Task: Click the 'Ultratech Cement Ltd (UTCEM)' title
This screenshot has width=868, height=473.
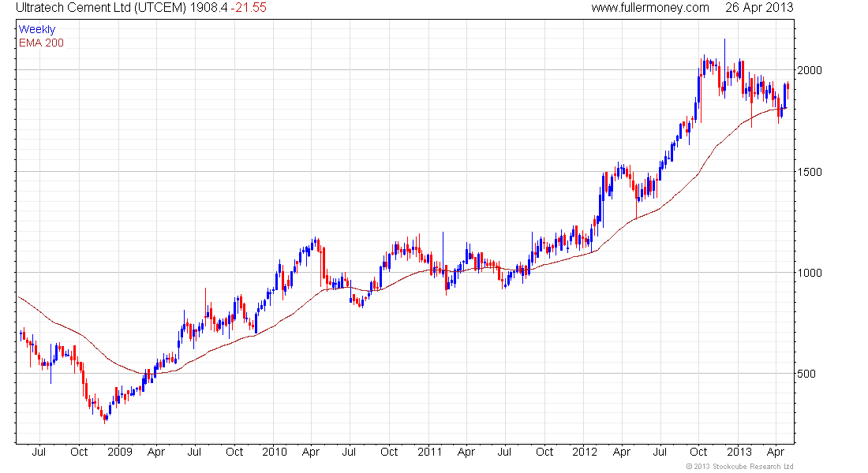Action: pos(103,8)
